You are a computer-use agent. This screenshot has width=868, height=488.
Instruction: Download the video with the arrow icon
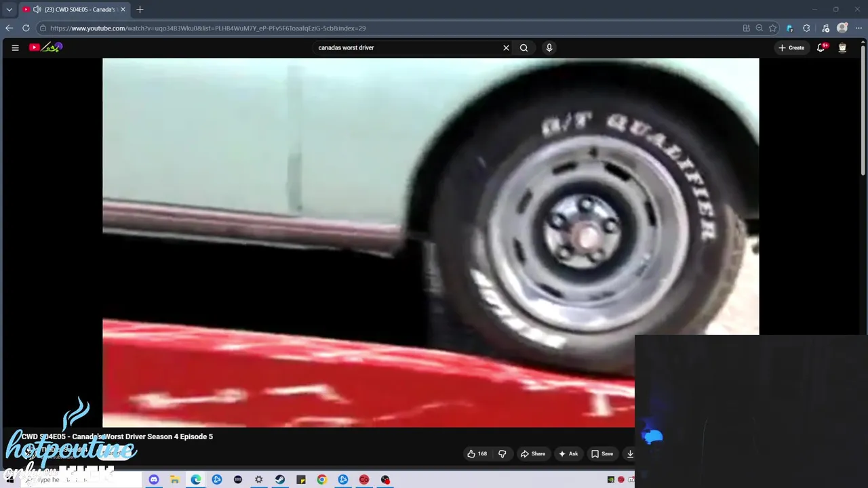(x=630, y=453)
